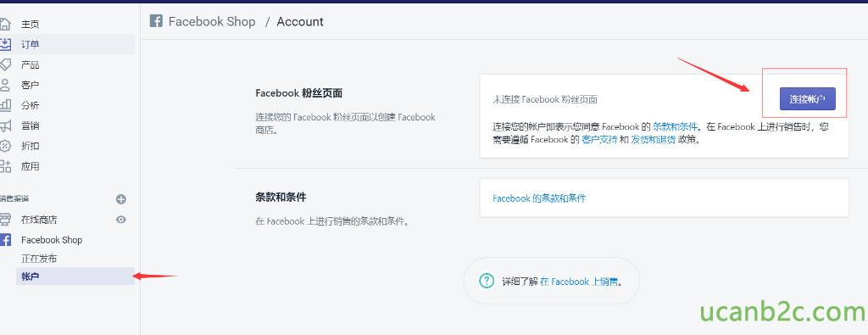This screenshot has height=335, width=868.
Task: Click the discounts percent badge icon
Action: click(5, 146)
